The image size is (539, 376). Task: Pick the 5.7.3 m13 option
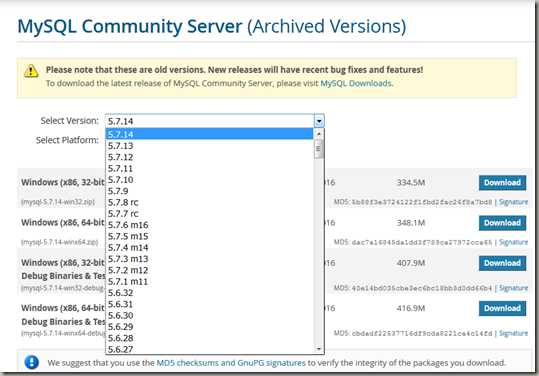[209, 259]
